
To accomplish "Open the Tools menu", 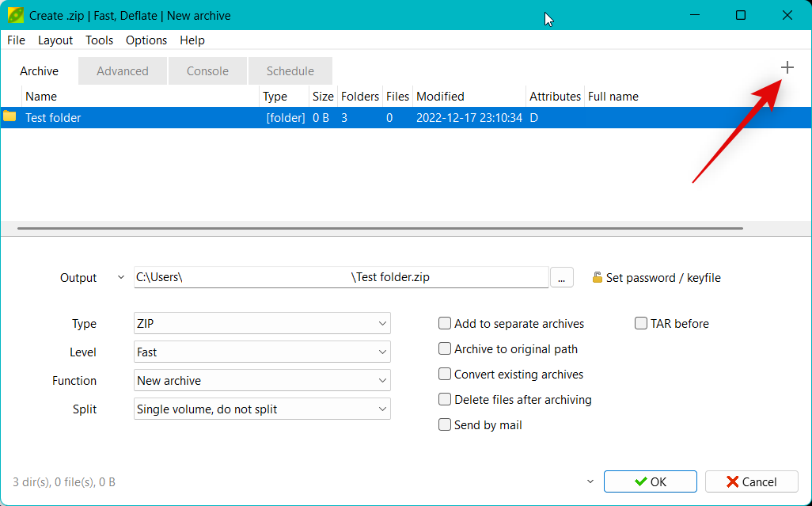I will pyautogui.click(x=99, y=40).
